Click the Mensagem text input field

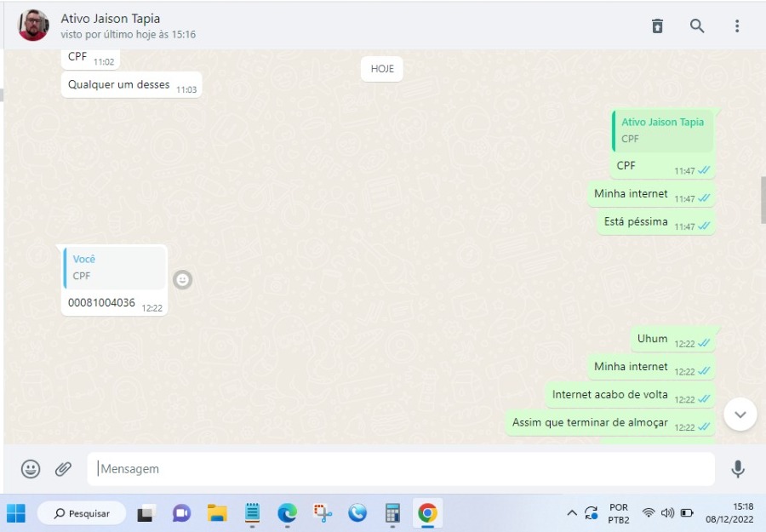pyautogui.click(x=400, y=469)
